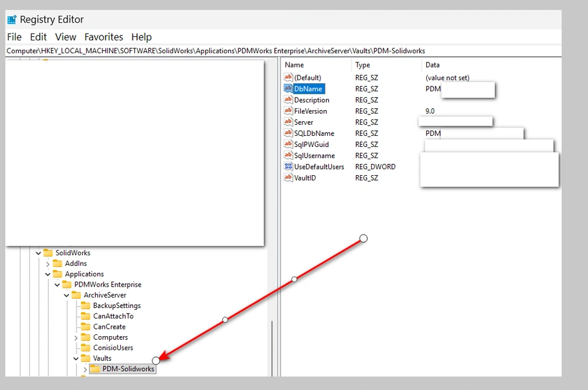Select the SqlUsername value icon

(288, 156)
